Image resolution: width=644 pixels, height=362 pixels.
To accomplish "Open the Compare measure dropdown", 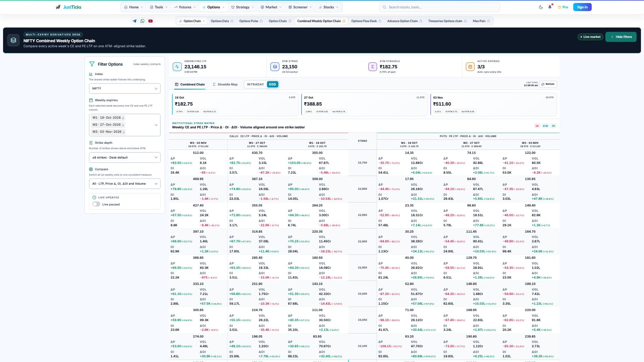I will pos(124,184).
